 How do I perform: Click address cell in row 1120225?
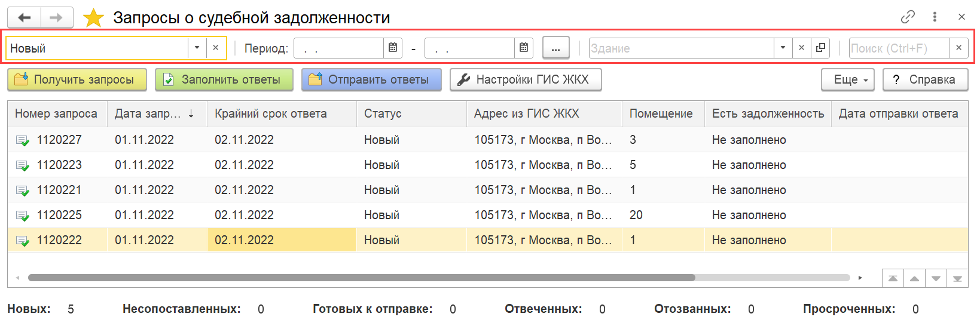pos(543,215)
